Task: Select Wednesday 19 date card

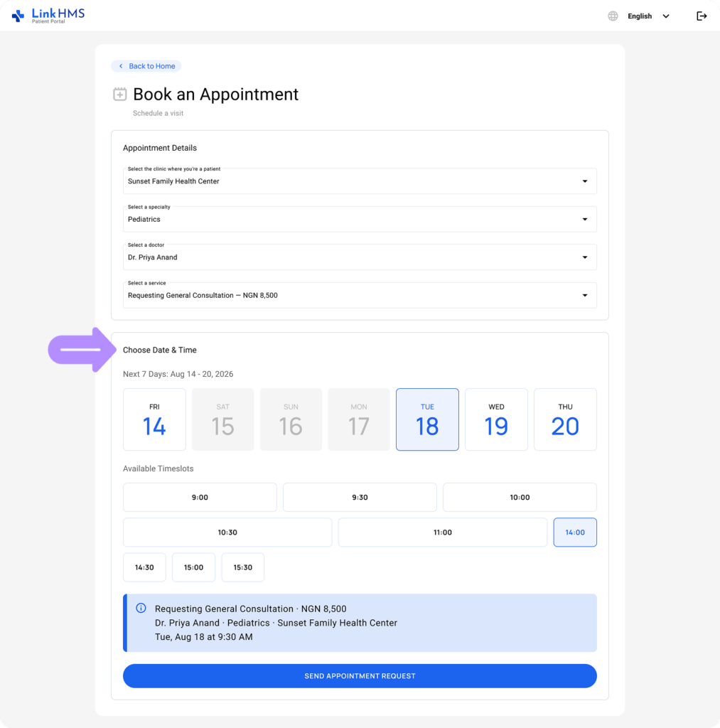Action: pyautogui.click(x=496, y=419)
